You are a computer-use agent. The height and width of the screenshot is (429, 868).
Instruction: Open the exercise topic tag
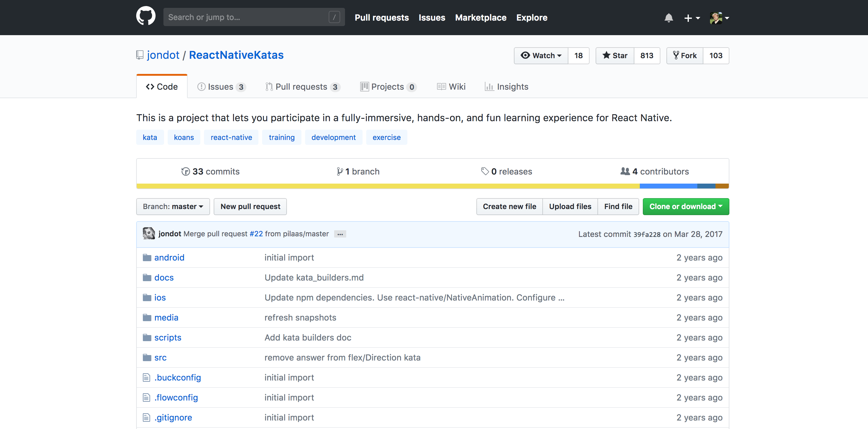(386, 137)
